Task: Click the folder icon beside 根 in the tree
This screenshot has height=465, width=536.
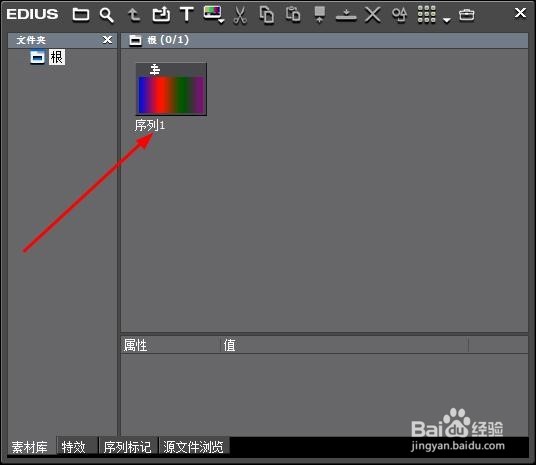Action: click(37, 57)
